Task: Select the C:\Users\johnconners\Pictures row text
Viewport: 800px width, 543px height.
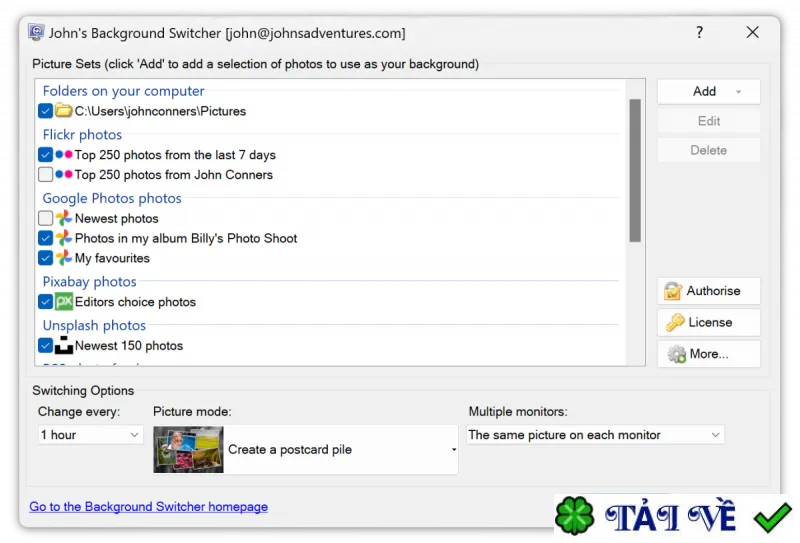Action: (x=160, y=111)
